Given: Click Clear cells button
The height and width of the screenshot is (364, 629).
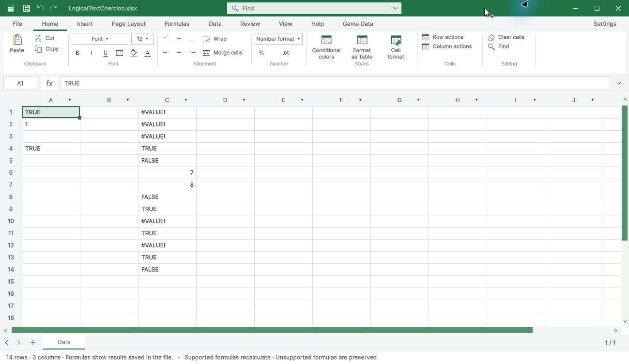Looking at the screenshot, I should click(506, 37).
